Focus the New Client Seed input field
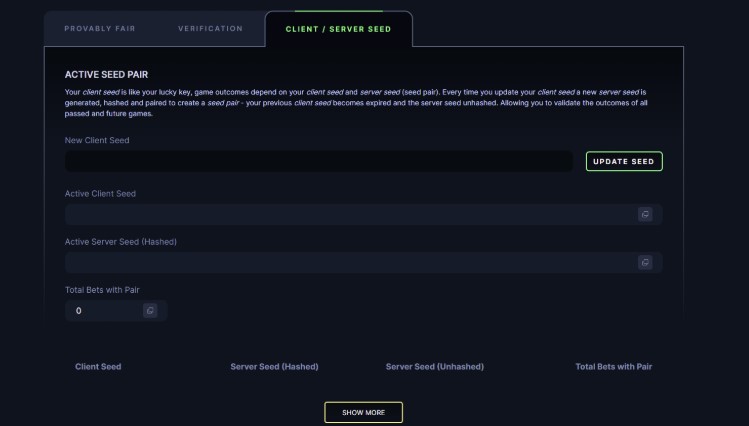This screenshot has height=426, width=749. point(319,161)
